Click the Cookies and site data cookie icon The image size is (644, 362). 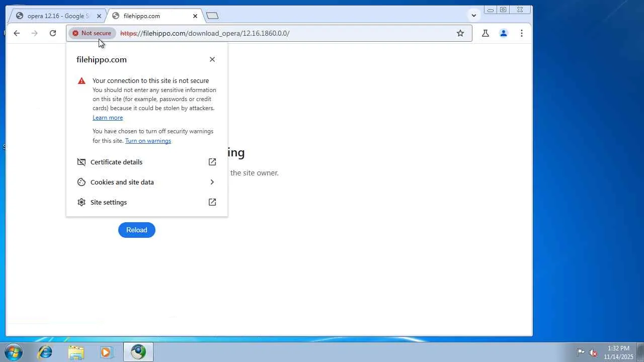[x=82, y=182]
